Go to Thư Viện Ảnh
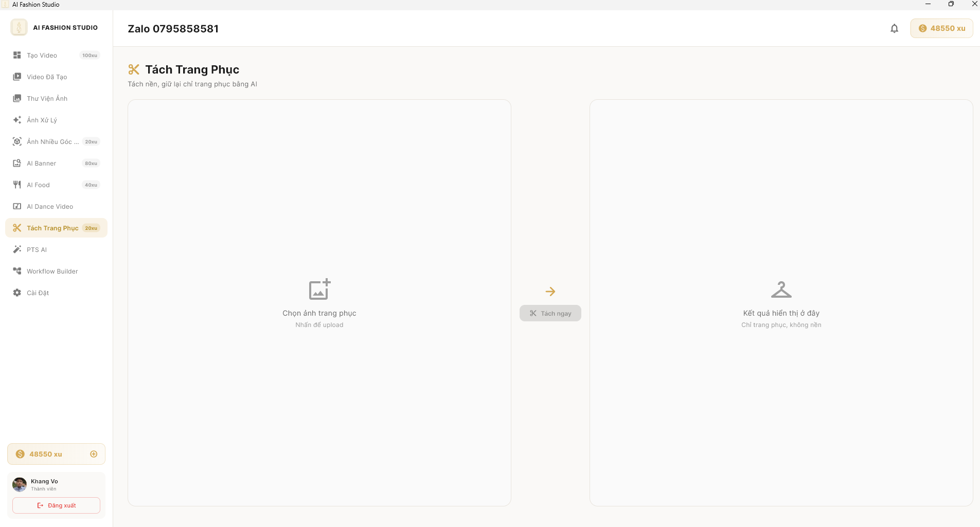This screenshot has height=527, width=980. pyautogui.click(x=47, y=99)
